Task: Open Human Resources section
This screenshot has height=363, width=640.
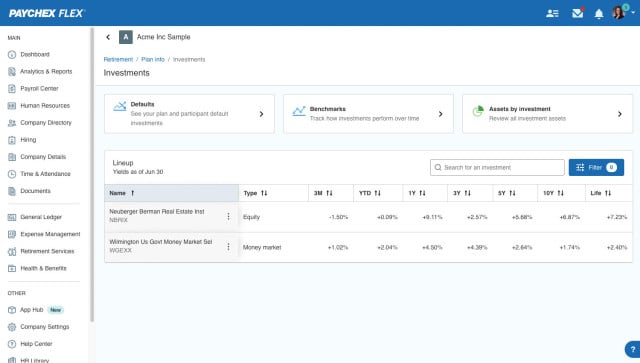Action: 45,106
